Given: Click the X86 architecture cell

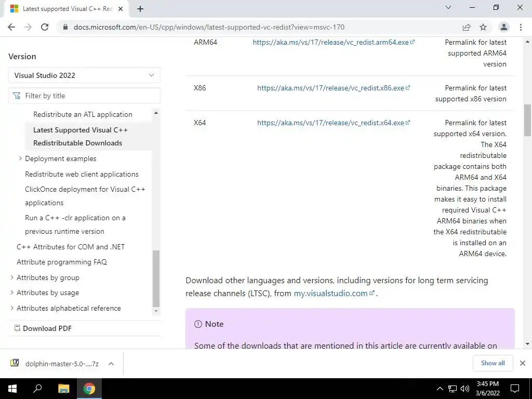Looking at the screenshot, I should [200, 88].
